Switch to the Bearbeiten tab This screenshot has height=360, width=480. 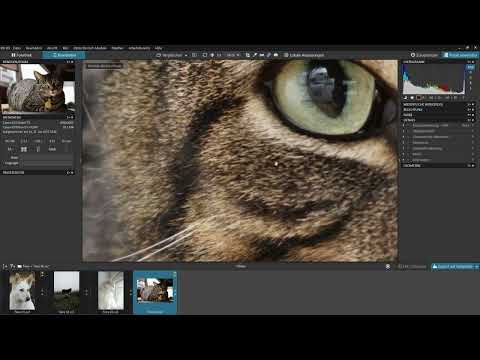tap(64, 55)
